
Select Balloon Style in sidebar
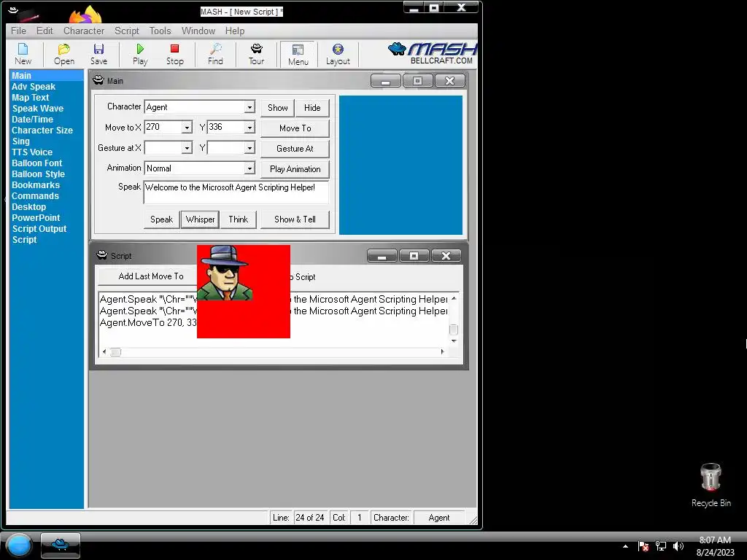coord(38,174)
